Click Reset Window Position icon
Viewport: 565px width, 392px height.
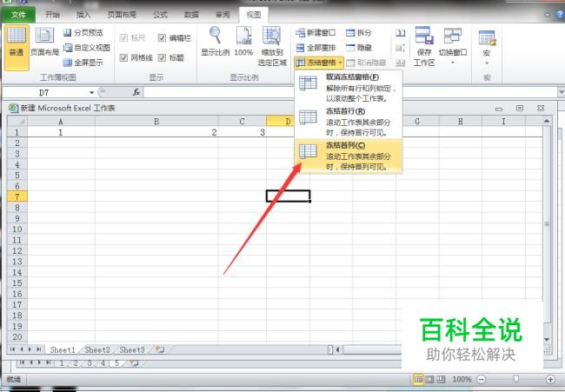401,63
